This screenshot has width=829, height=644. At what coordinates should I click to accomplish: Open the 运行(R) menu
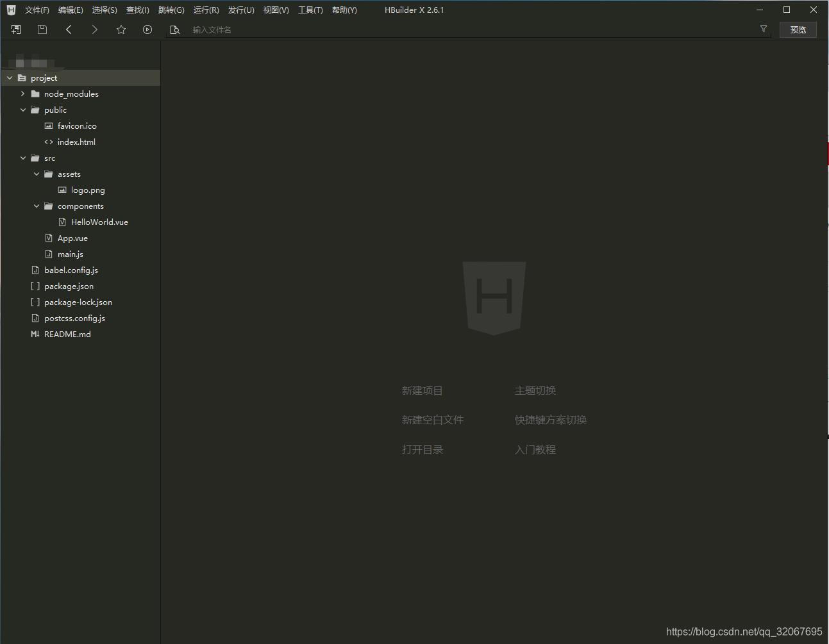coord(206,10)
